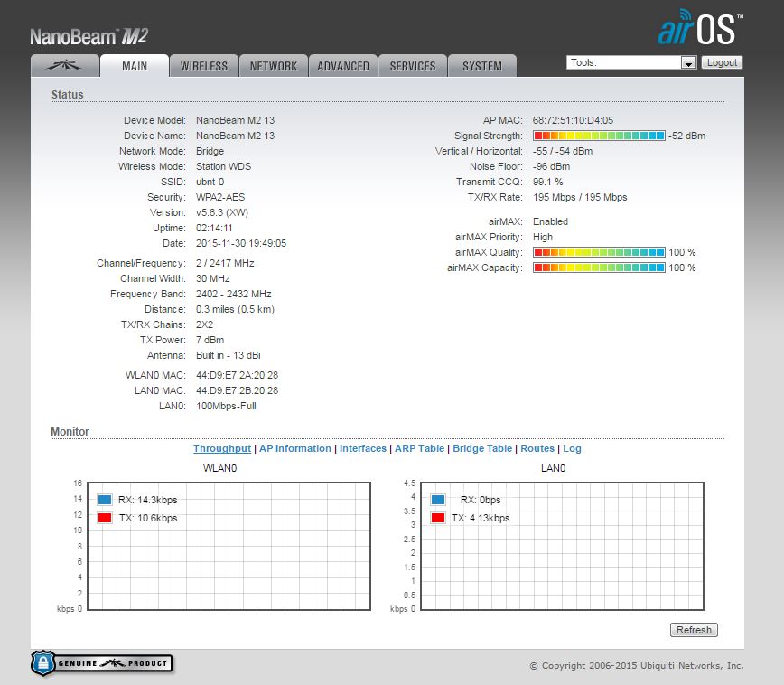
Task: Click the Genuine Product badge
Action: [102, 663]
